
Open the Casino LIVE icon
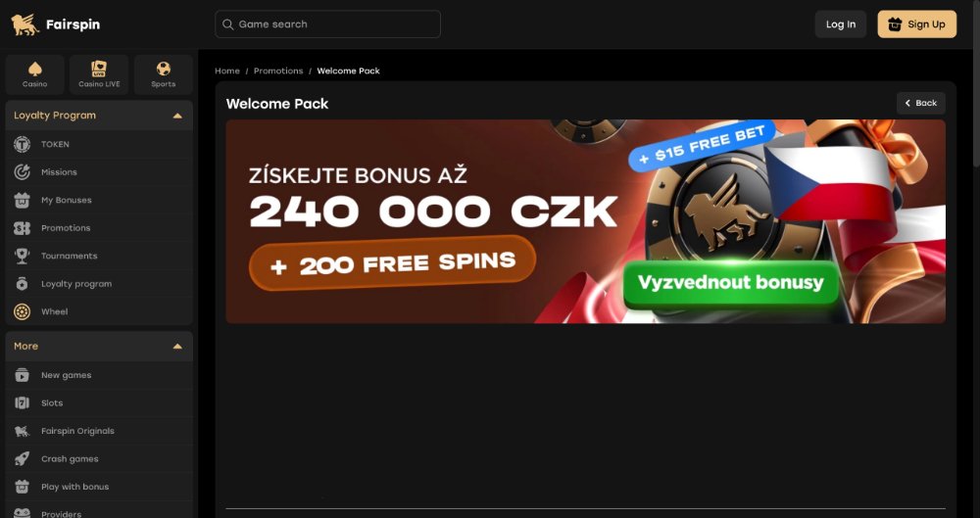pos(99,69)
